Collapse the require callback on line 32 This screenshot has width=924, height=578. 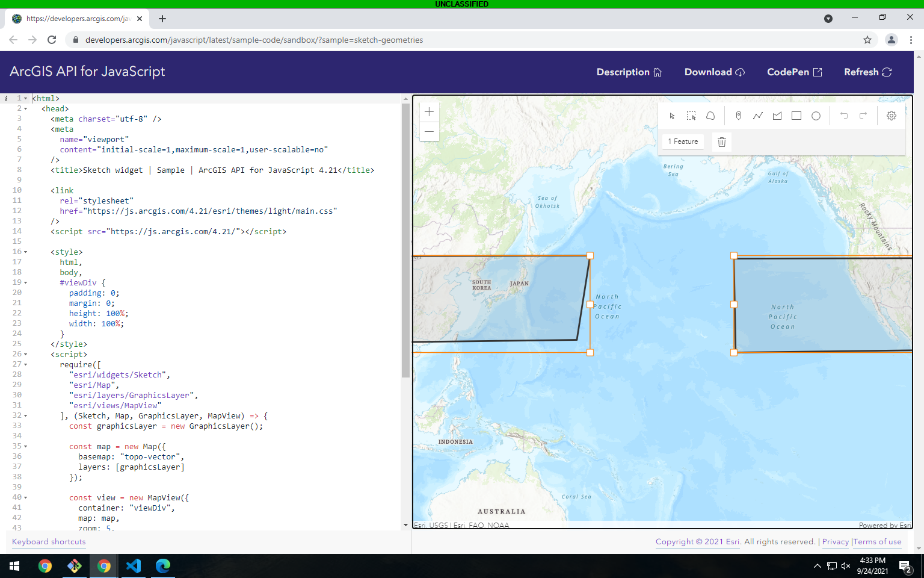tap(26, 415)
